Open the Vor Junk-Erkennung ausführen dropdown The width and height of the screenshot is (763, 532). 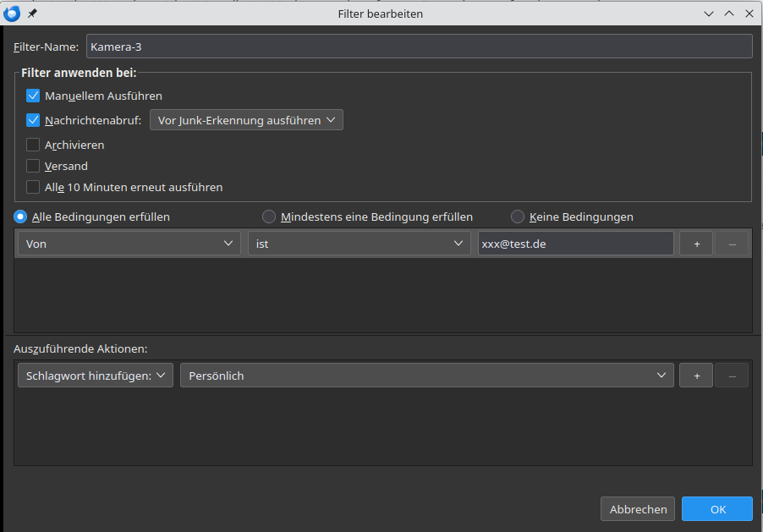(246, 120)
